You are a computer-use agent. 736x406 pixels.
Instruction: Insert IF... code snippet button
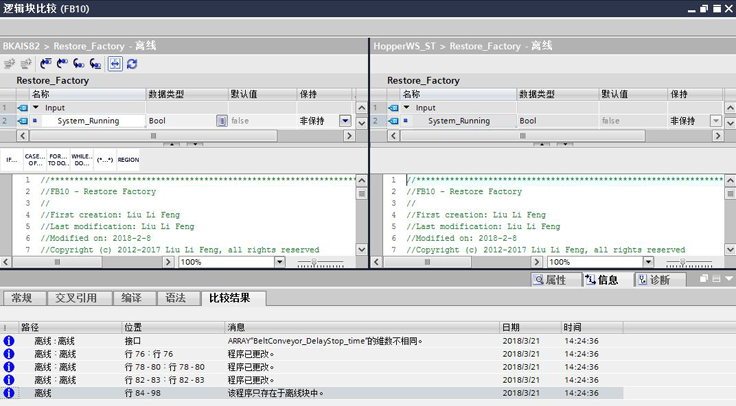11,159
